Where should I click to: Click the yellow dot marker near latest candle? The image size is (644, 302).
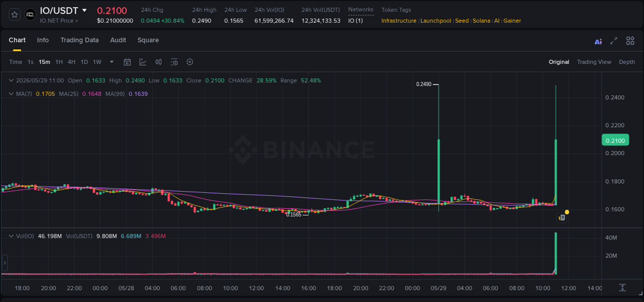point(567,212)
